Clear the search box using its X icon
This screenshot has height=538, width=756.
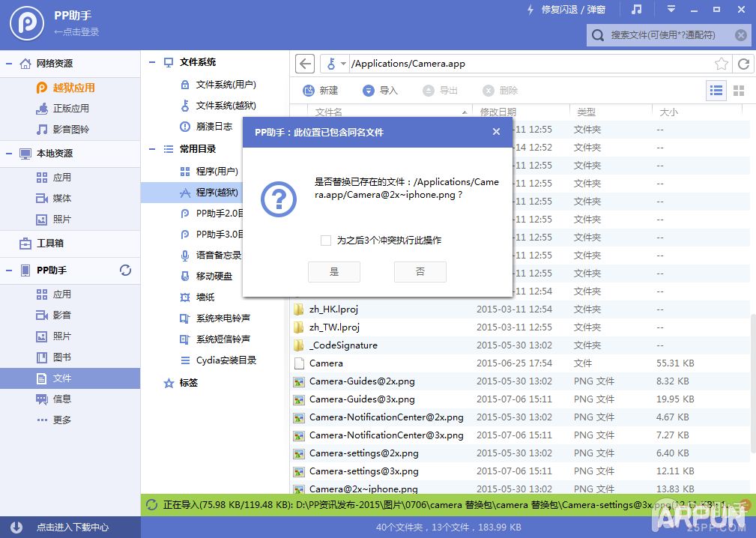click(x=740, y=34)
